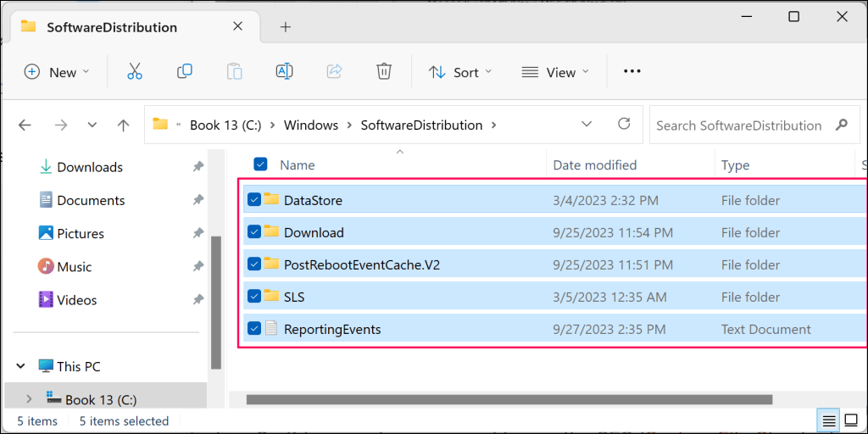Click the PostRebootEventCache.V2 folder icon
This screenshot has height=434, width=868.
271,264
